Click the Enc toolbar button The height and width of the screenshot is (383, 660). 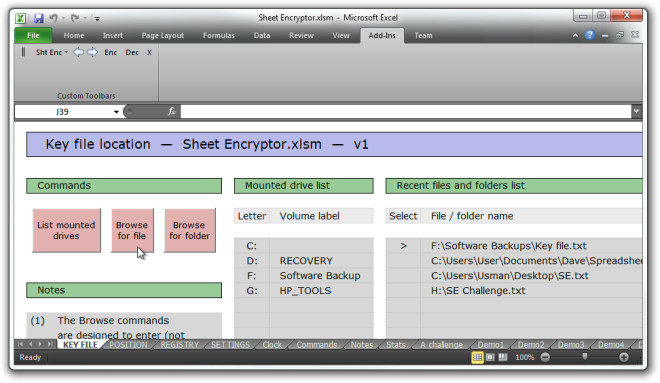[x=111, y=52]
